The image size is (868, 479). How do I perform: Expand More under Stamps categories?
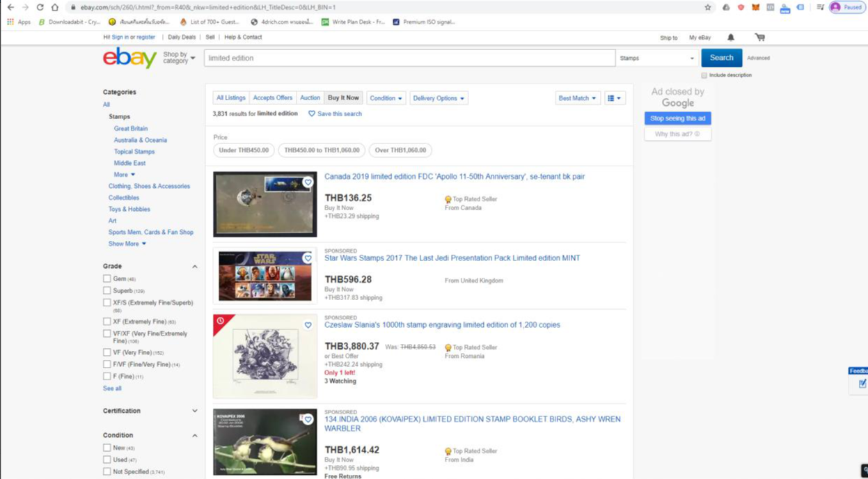pos(125,175)
